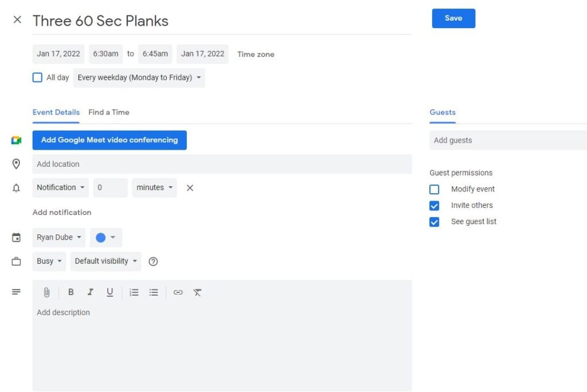Apply italic formatting in description
The image size is (587, 392).
[90, 292]
